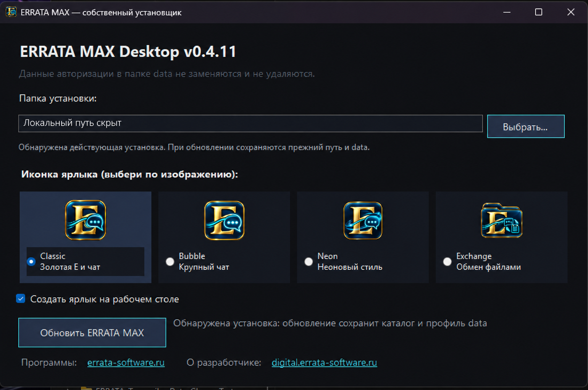
Task: Select the Exchange radio button
Action: pyautogui.click(x=447, y=262)
